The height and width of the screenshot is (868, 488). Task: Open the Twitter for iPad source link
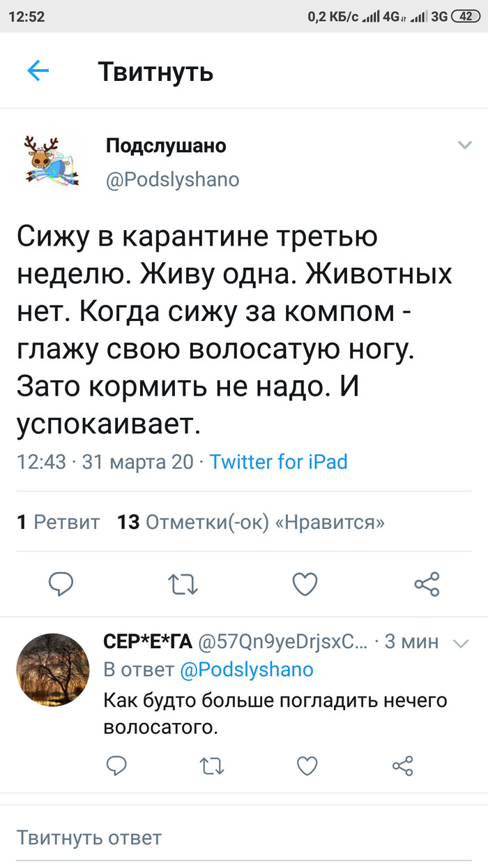point(278,462)
